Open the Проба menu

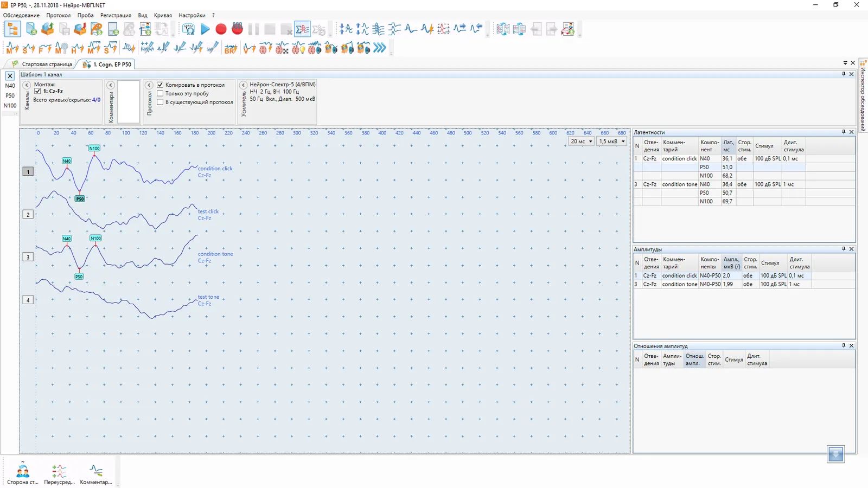[x=85, y=15]
